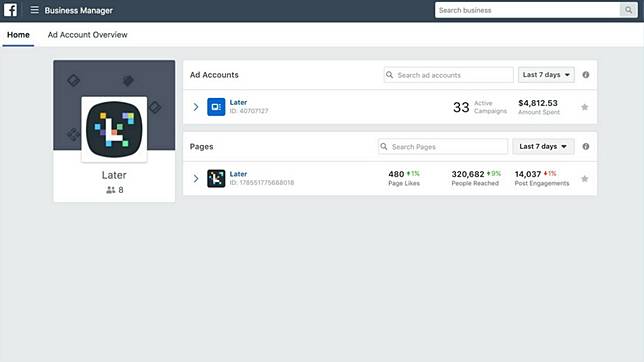Viewport: 644px width, 362px height.
Task: Switch to the Ad Account Overview tab
Action: (87, 35)
